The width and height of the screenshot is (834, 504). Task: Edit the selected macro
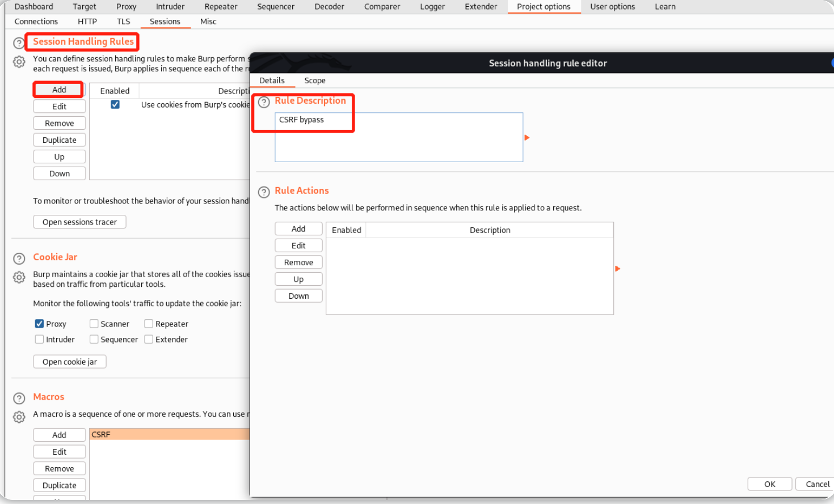click(x=60, y=452)
